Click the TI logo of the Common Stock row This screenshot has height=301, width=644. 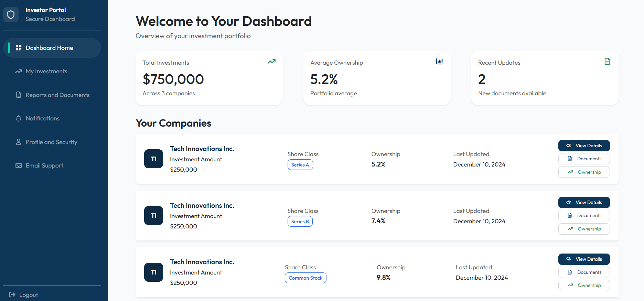(153, 272)
